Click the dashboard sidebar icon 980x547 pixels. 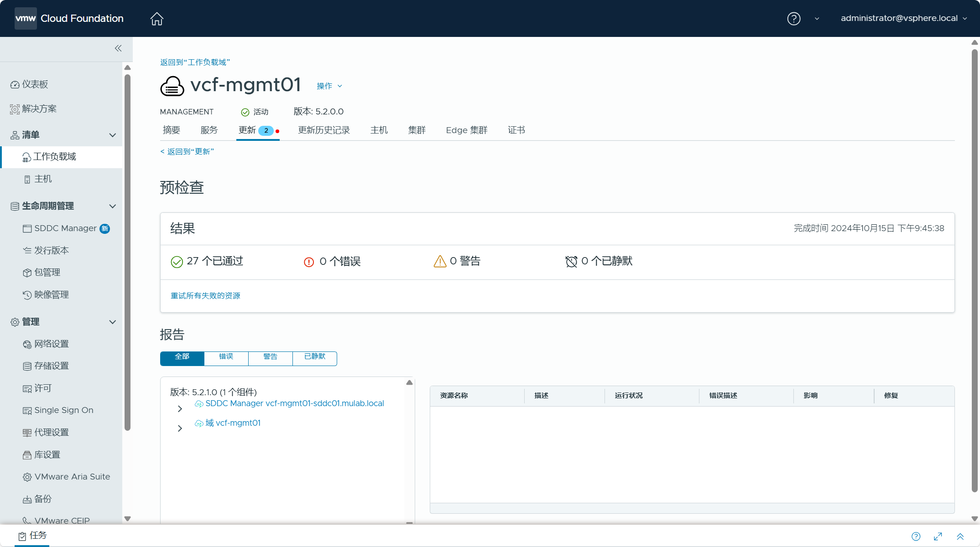pyautogui.click(x=15, y=84)
